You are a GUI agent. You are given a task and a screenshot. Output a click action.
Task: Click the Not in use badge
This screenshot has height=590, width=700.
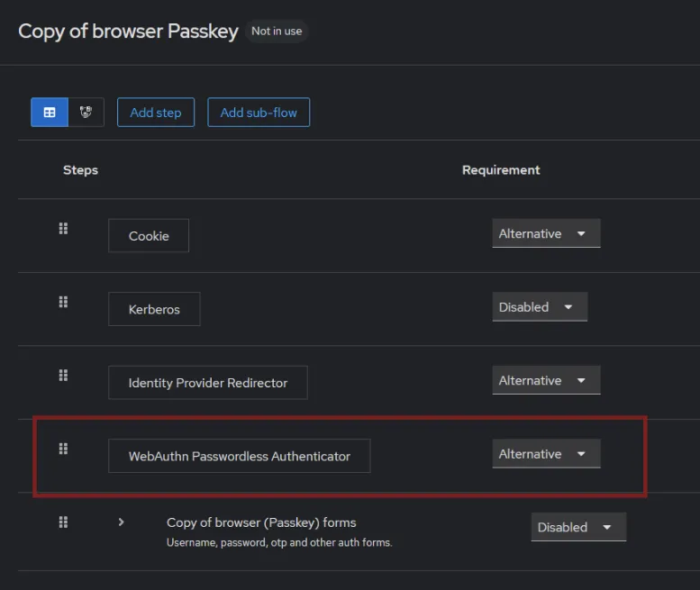[277, 32]
